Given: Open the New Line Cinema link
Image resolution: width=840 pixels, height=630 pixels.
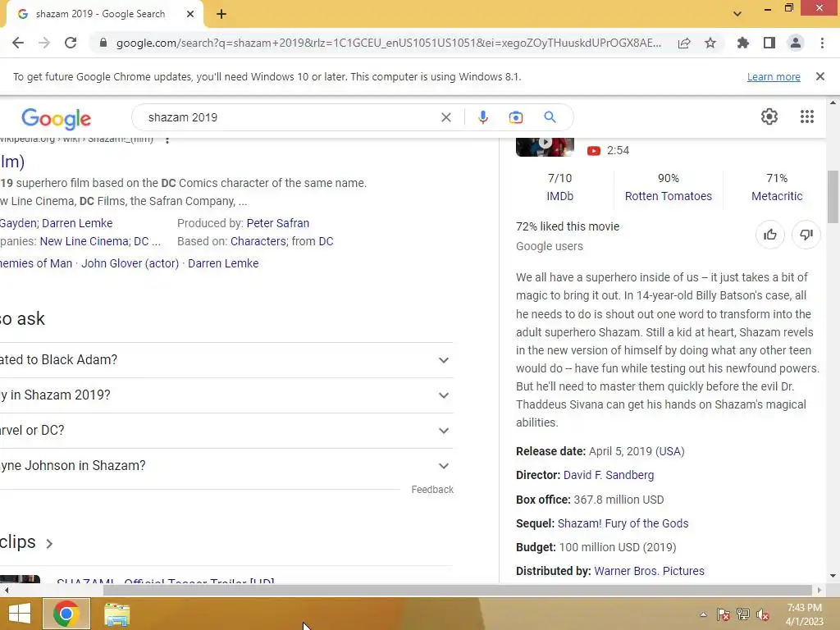Looking at the screenshot, I should [x=84, y=242].
